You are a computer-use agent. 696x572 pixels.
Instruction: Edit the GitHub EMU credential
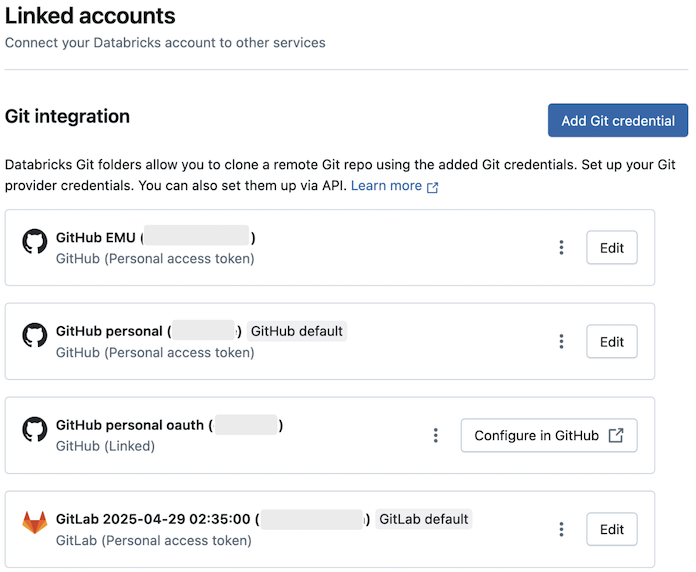[x=611, y=247]
